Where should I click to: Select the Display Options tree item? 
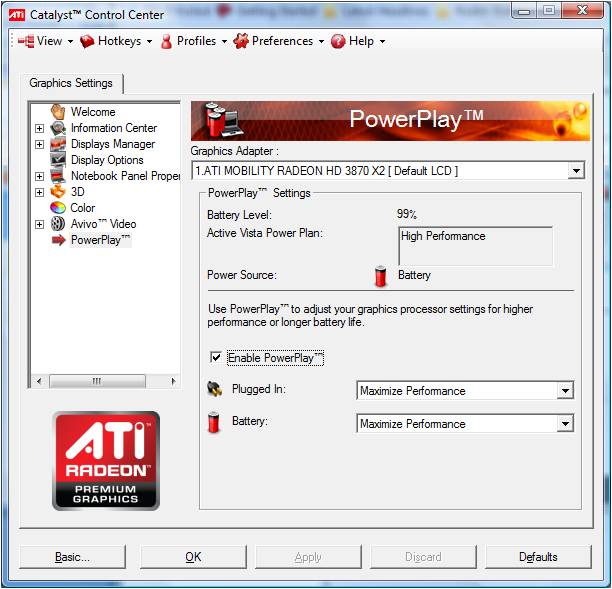pos(107,160)
